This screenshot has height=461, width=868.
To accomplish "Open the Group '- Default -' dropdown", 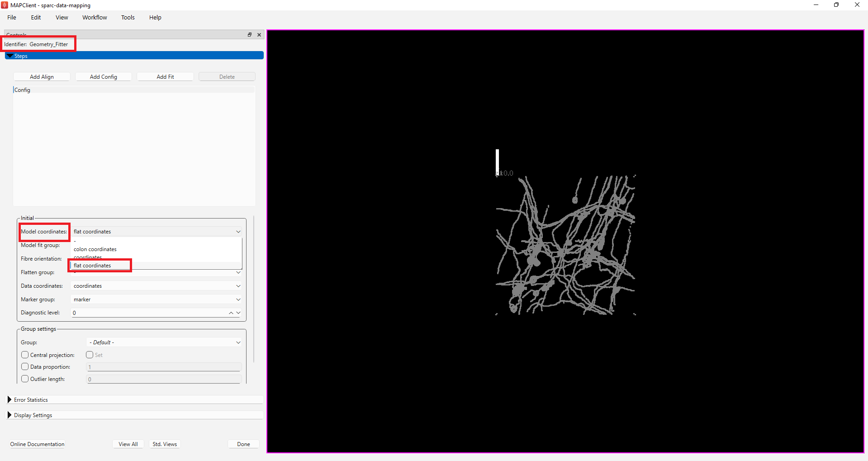I will click(164, 342).
